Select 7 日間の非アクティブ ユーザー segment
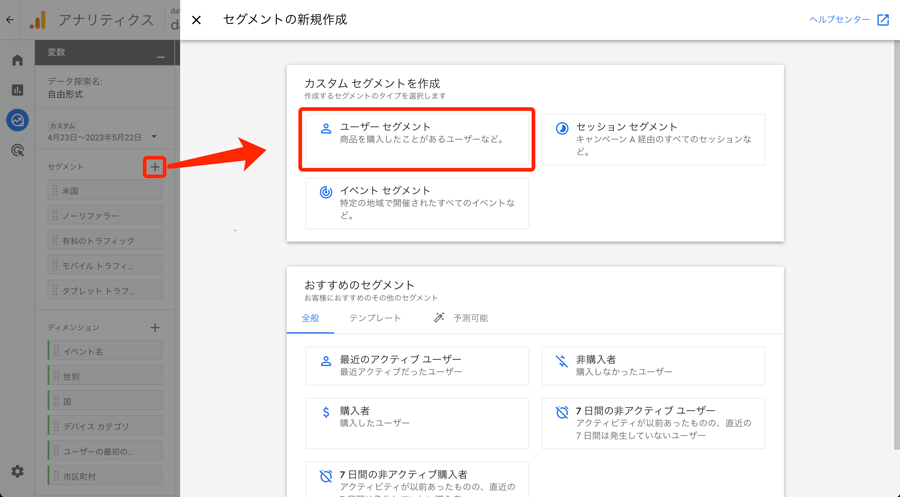Image resolution: width=900 pixels, height=497 pixels. [653, 423]
